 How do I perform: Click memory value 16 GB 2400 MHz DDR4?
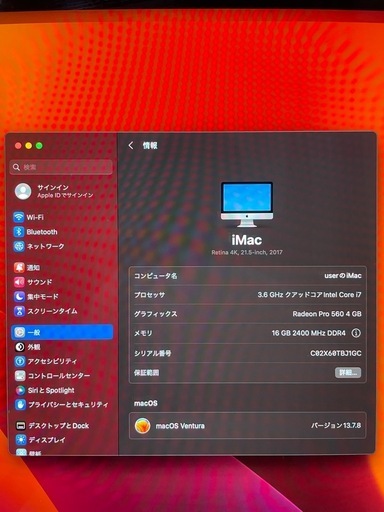pos(308,333)
